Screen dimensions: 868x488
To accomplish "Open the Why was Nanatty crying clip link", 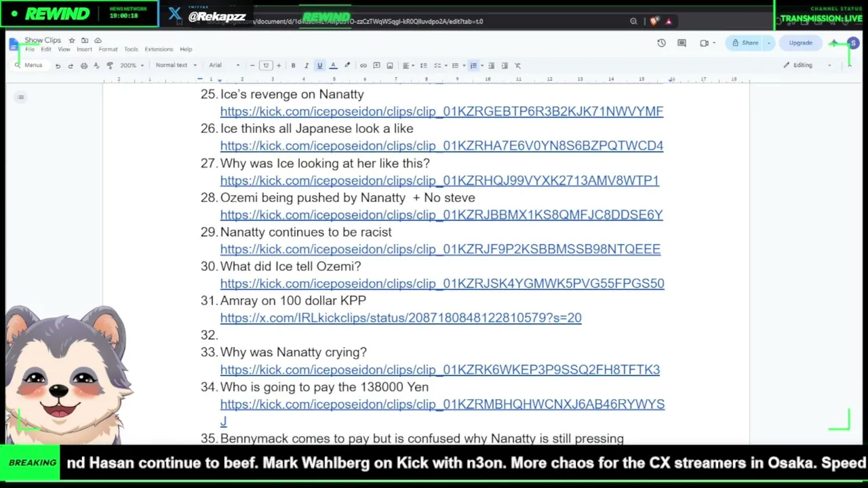I will (x=440, y=369).
